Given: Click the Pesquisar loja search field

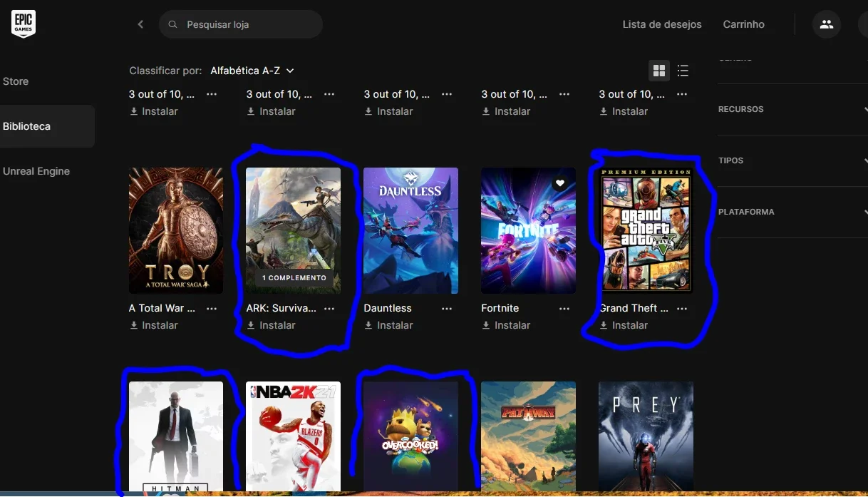Looking at the screenshot, I should (x=241, y=24).
